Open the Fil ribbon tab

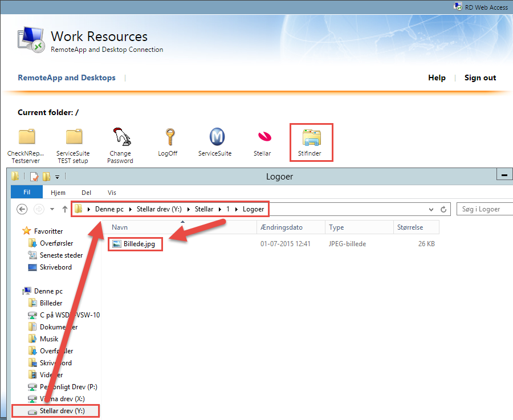point(27,192)
